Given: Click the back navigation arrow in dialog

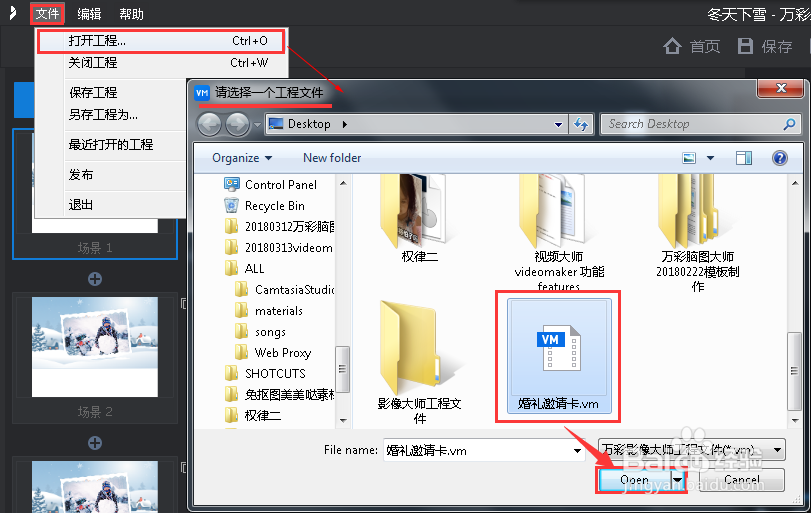Looking at the screenshot, I should coord(209,125).
